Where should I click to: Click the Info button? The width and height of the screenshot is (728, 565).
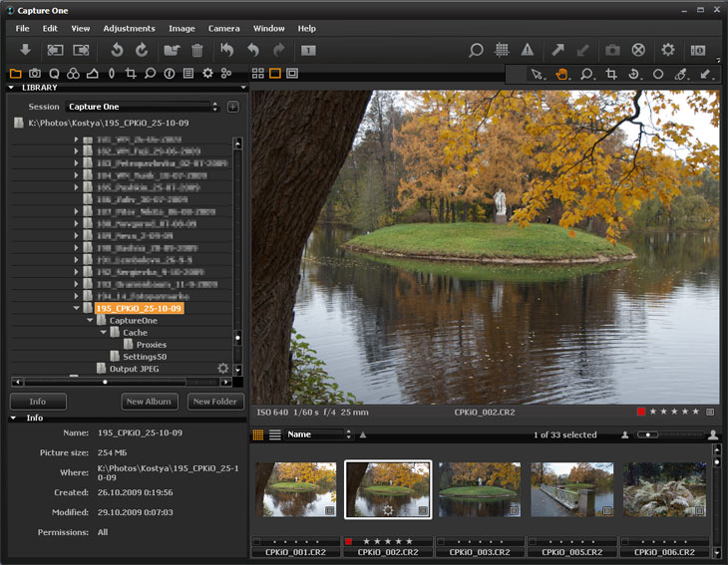(x=38, y=402)
